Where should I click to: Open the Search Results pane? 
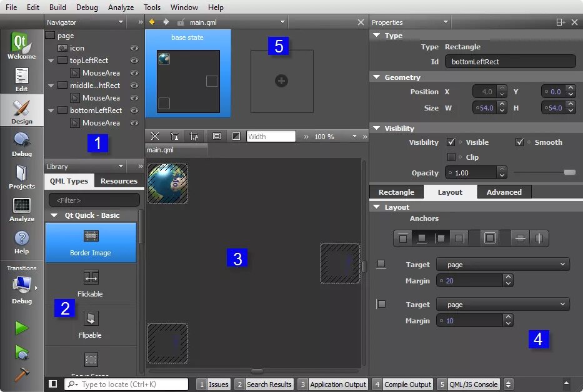click(264, 384)
